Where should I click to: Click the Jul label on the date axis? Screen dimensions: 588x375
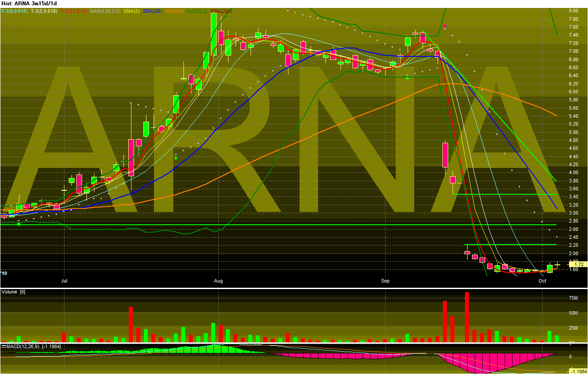[x=64, y=280]
